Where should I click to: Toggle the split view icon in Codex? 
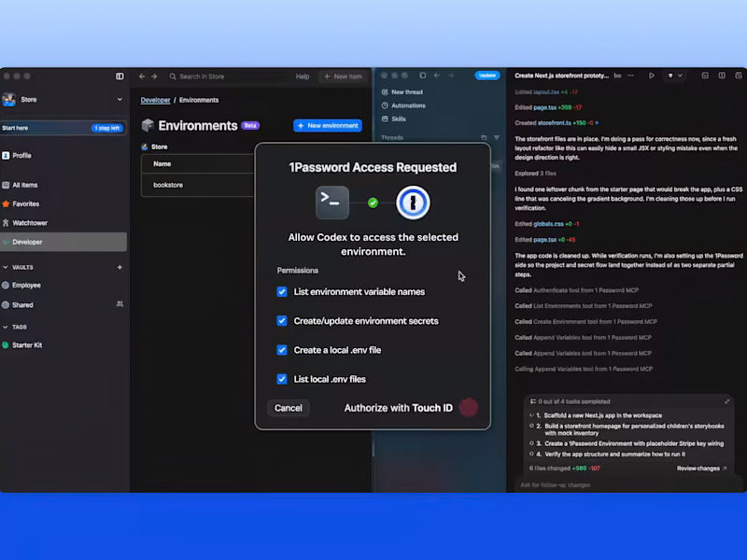tap(722, 76)
